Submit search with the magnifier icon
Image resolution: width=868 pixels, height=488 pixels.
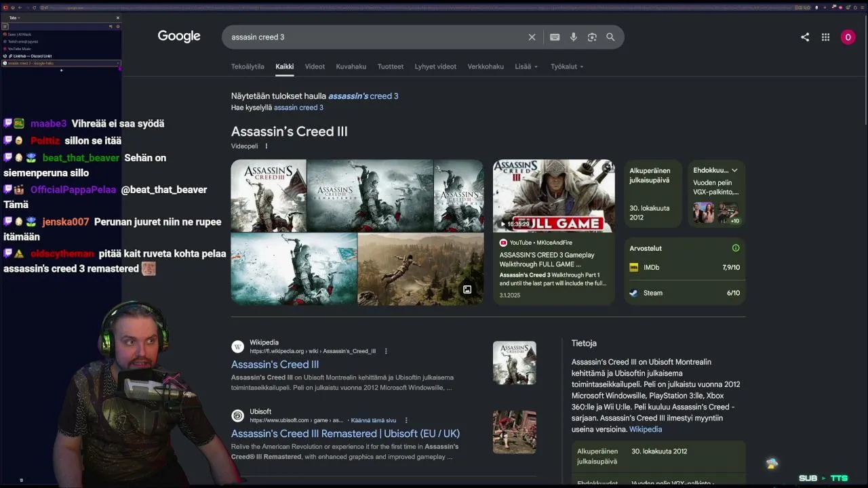(610, 37)
